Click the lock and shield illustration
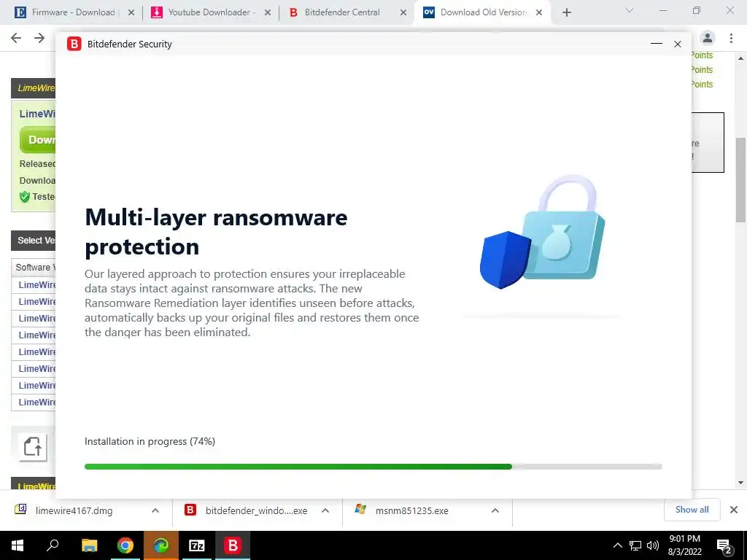The width and height of the screenshot is (747, 560). [542, 233]
